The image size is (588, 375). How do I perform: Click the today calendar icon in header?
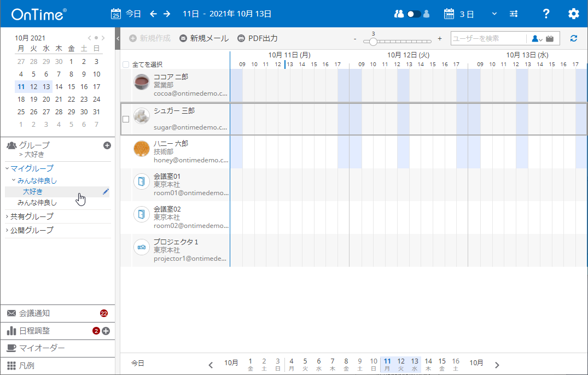tap(116, 14)
